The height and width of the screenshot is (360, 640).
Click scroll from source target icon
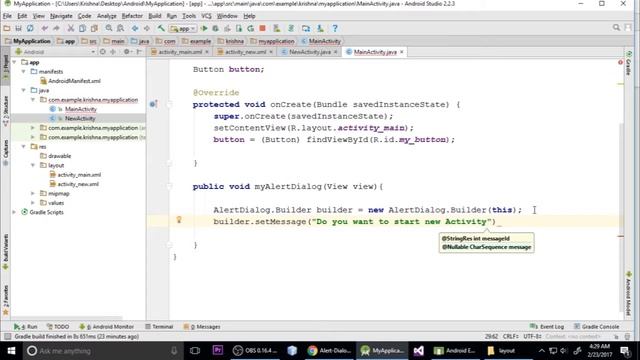click(103, 52)
